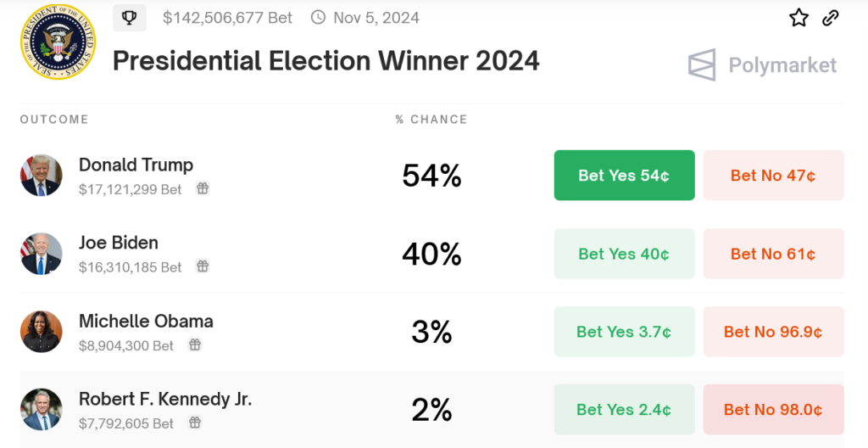Choose Bet No 61¢ for Biden
The image size is (868, 448).
coord(773,254)
